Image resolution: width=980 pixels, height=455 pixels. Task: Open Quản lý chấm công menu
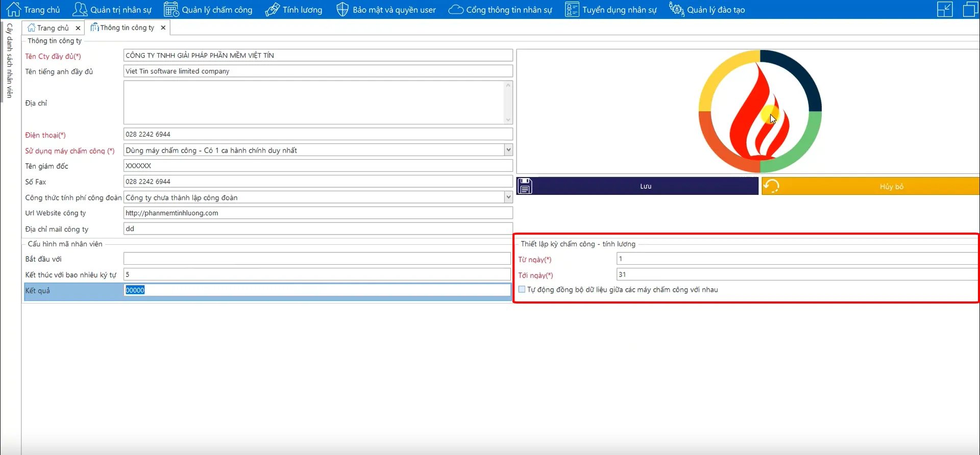coord(208,10)
